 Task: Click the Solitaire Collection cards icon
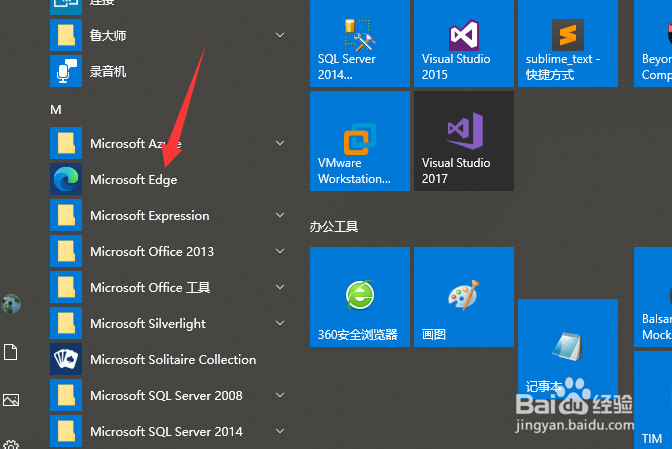pos(66,359)
